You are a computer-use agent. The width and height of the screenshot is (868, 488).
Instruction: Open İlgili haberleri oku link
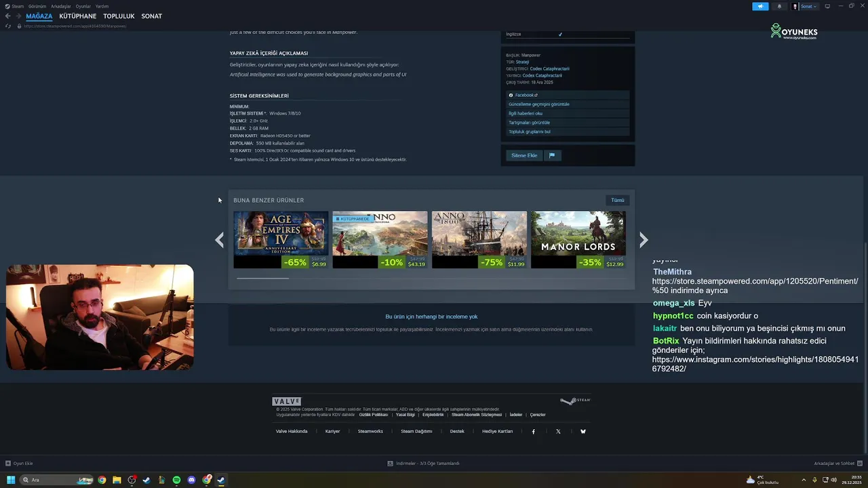coord(568,114)
